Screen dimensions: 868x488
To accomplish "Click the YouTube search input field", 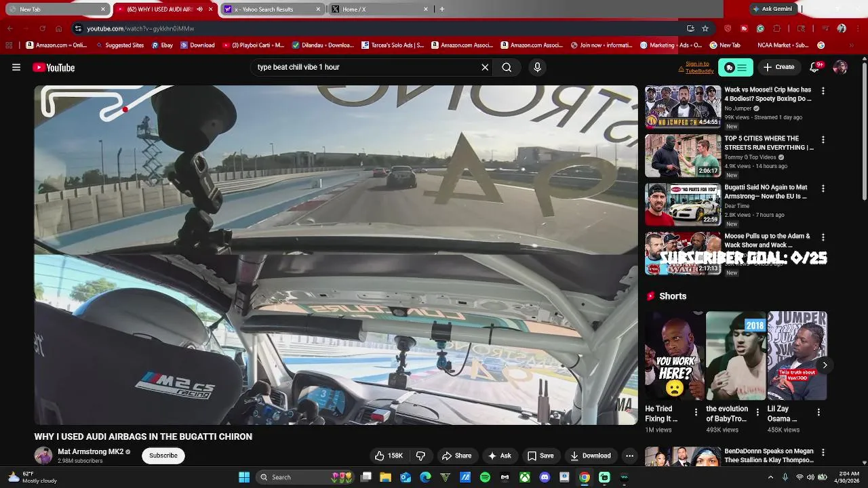I will tap(365, 67).
